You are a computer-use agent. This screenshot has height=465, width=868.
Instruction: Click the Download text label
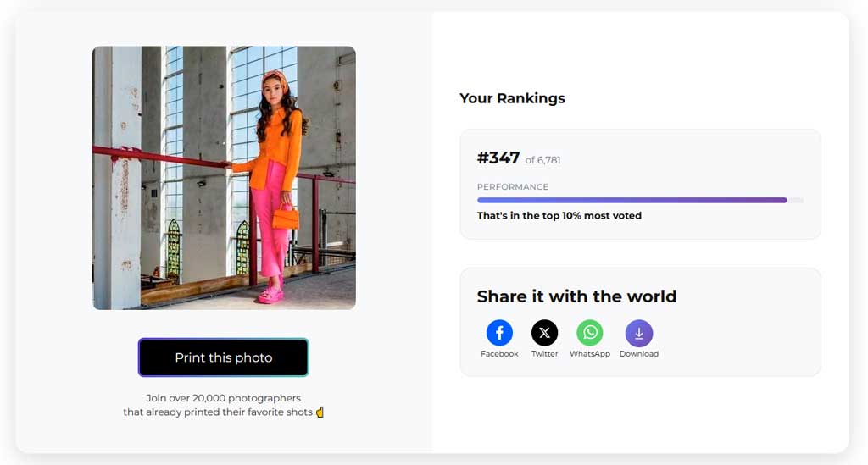[x=639, y=354]
